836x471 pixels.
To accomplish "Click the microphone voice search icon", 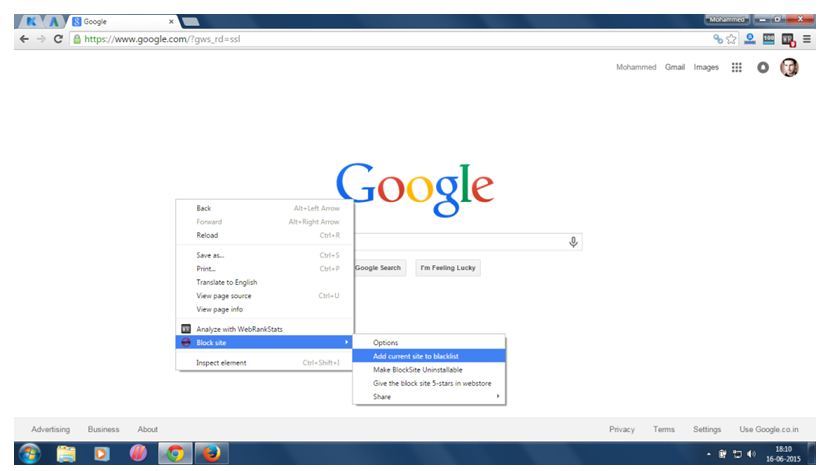I will pos(573,242).
